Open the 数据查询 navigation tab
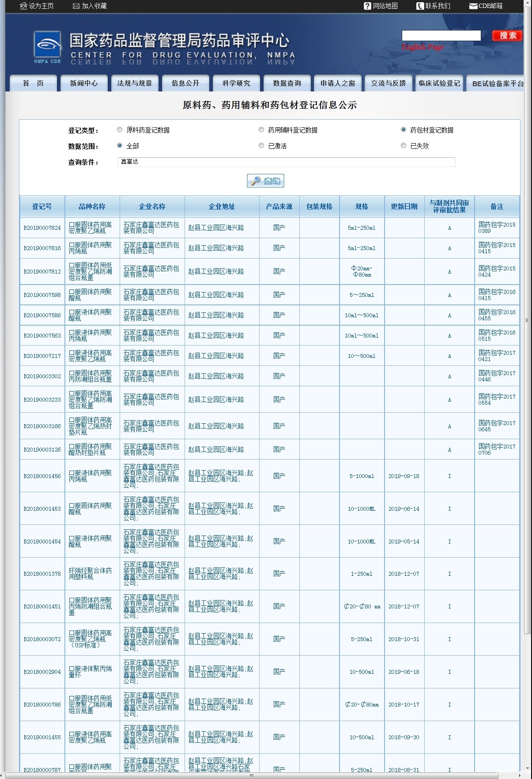532x779 pixels. click(287, 83)
